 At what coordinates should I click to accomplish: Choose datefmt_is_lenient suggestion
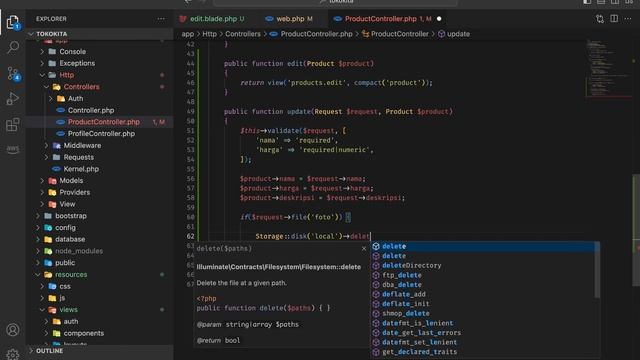(x=483, y=323)
